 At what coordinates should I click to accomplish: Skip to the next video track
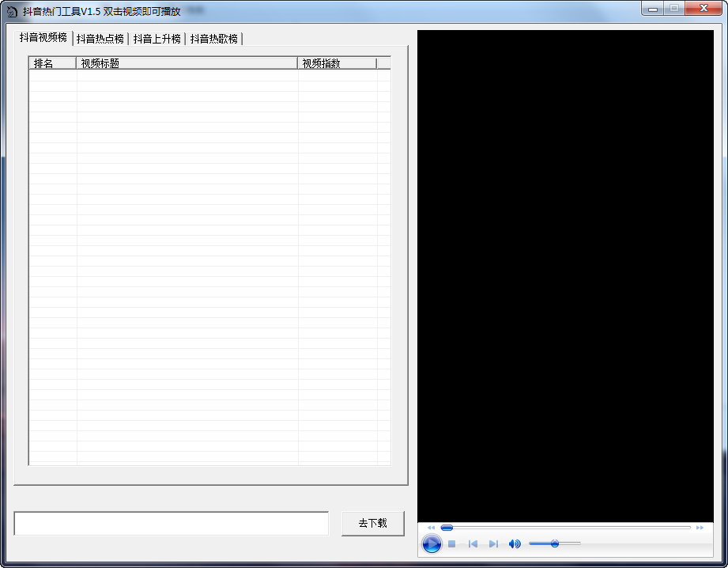pos(493,543)
